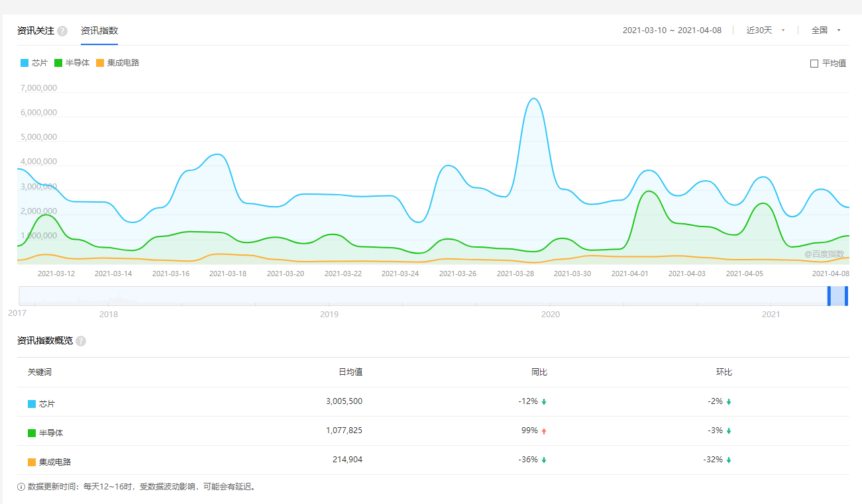Screen dimensions: 862x504
Task: Click help icon beside 资讯关注
Action: coord(62,31)
